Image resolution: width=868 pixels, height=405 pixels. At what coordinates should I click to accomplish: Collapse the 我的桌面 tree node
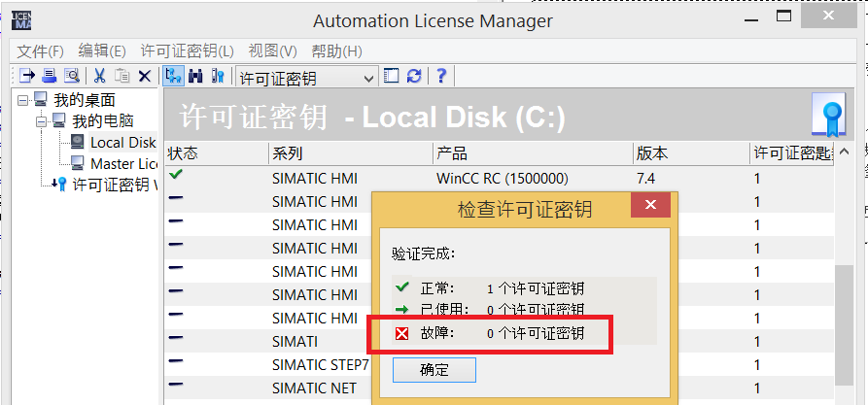(x=23, y=99)
